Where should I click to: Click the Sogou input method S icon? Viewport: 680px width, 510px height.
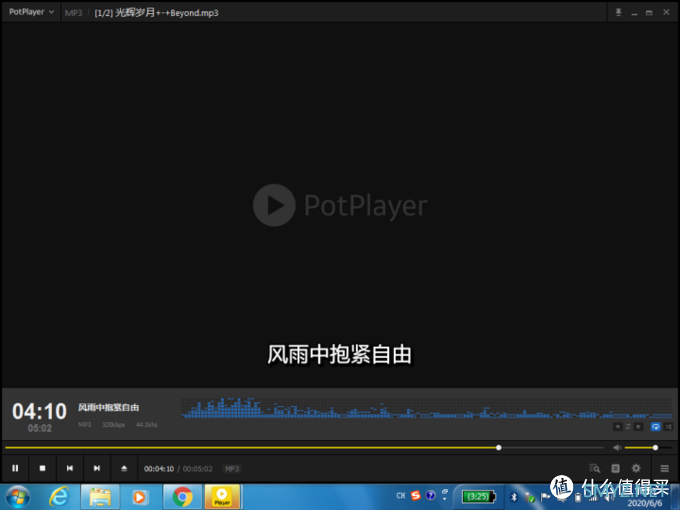tap(415, 495)
